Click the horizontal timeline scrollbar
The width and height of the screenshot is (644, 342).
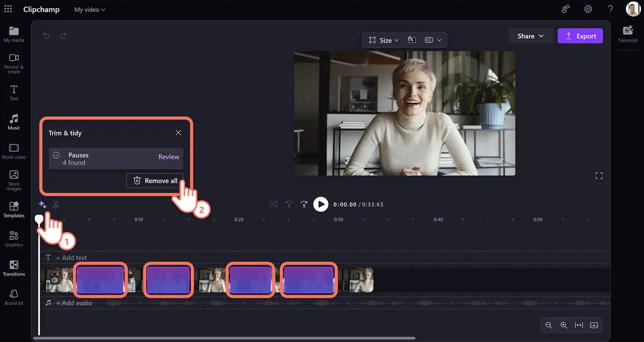[224, 338]
